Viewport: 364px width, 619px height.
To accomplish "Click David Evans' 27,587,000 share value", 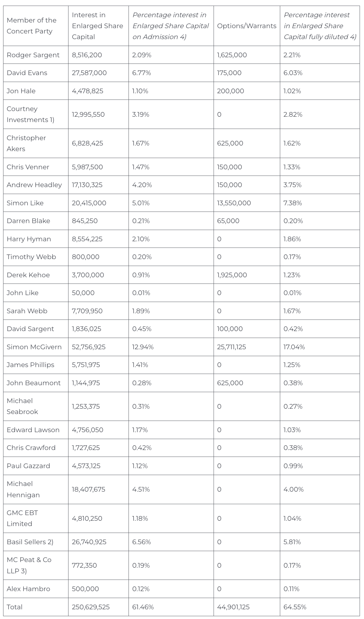I will point(89,73).
